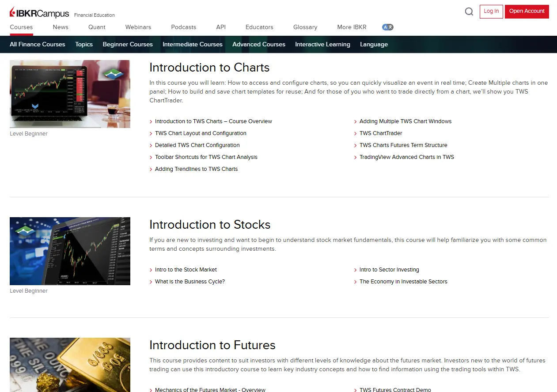
Task: Open Interactive Learning menu item
Action: [322, 44]
